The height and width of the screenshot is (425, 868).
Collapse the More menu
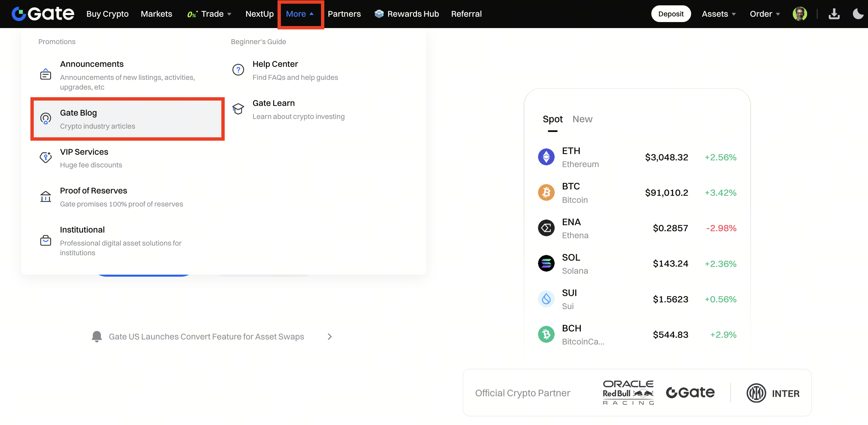pos(300,14)
